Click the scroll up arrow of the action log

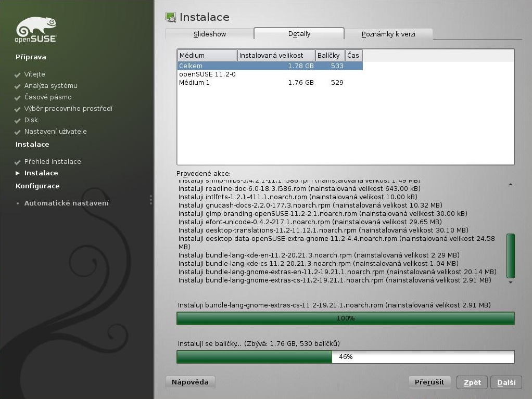[511, 185]
